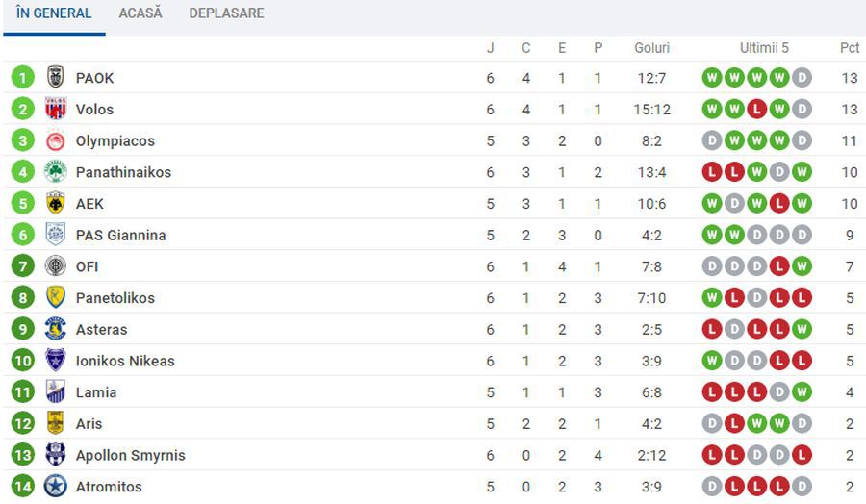This screenshot has width=866, height=504.
Task: Click the PAOK club crest icon
Action: [x=55, y=77]
